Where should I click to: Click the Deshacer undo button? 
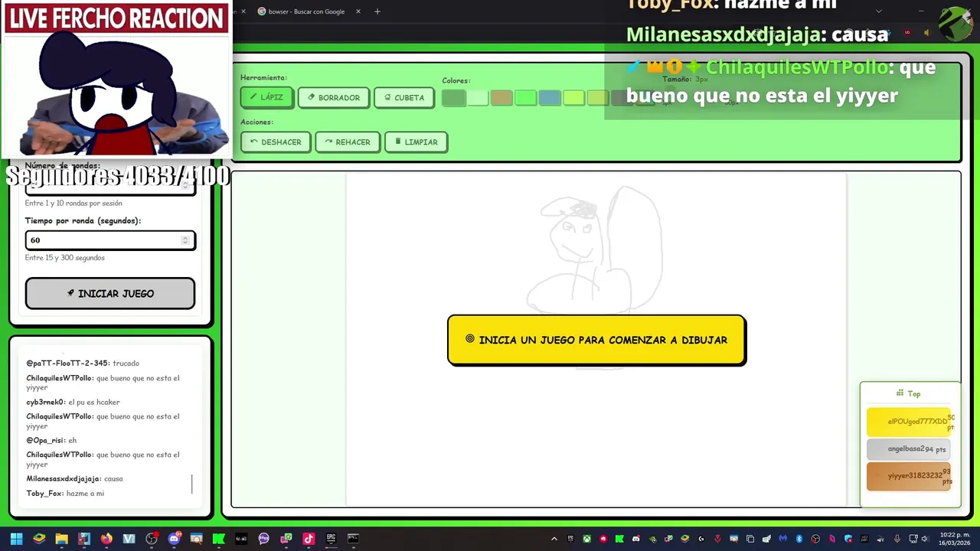coord(276,142)
